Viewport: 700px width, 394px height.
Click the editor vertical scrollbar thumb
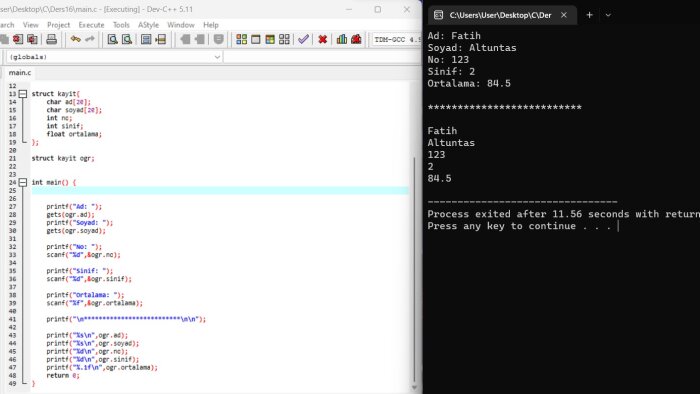(414, 268)
